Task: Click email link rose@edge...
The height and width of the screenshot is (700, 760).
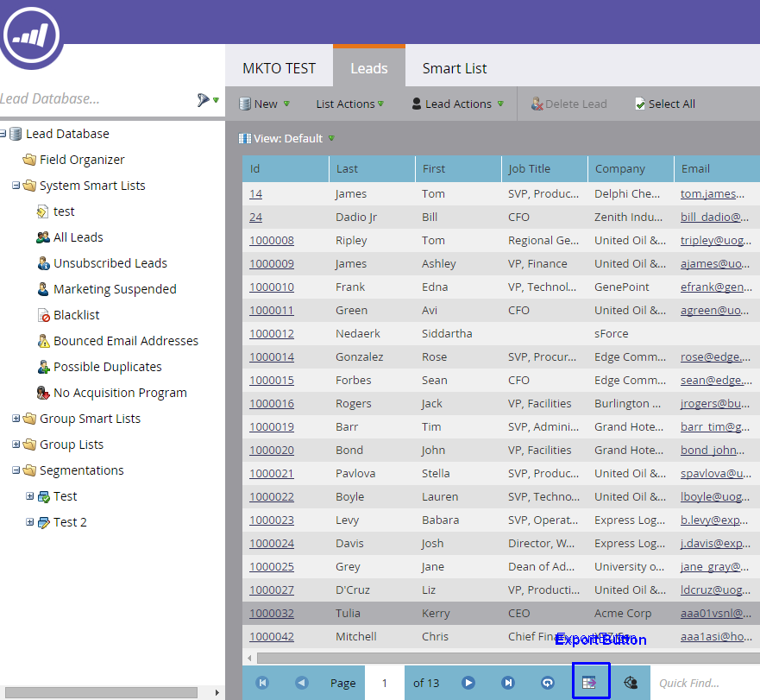Action: 715,357
